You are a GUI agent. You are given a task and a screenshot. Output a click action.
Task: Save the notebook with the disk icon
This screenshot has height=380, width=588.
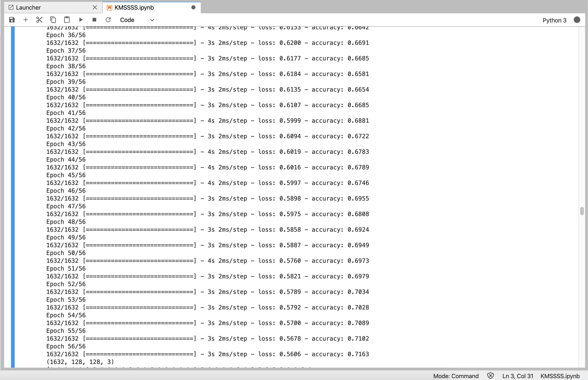[12, 20]
